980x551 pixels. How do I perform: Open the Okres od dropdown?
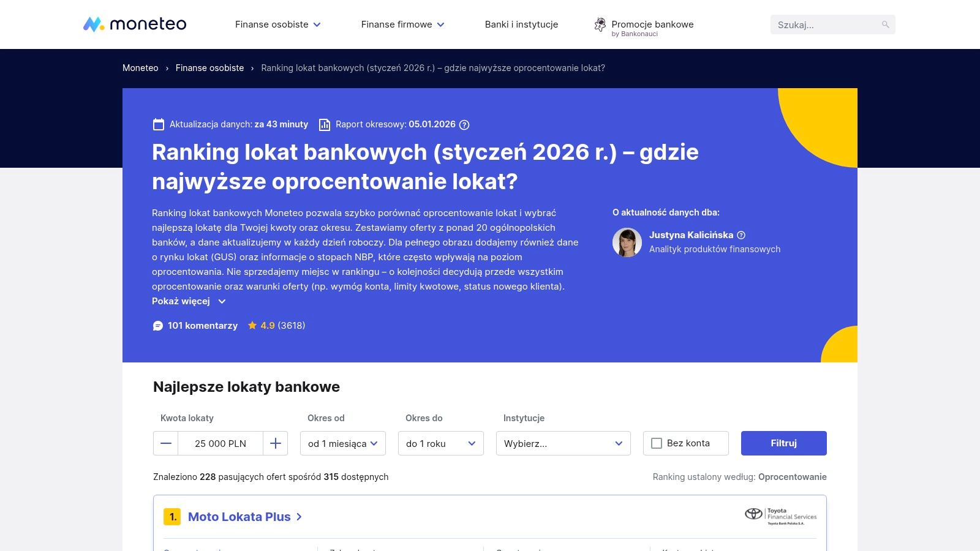point(343,443)
